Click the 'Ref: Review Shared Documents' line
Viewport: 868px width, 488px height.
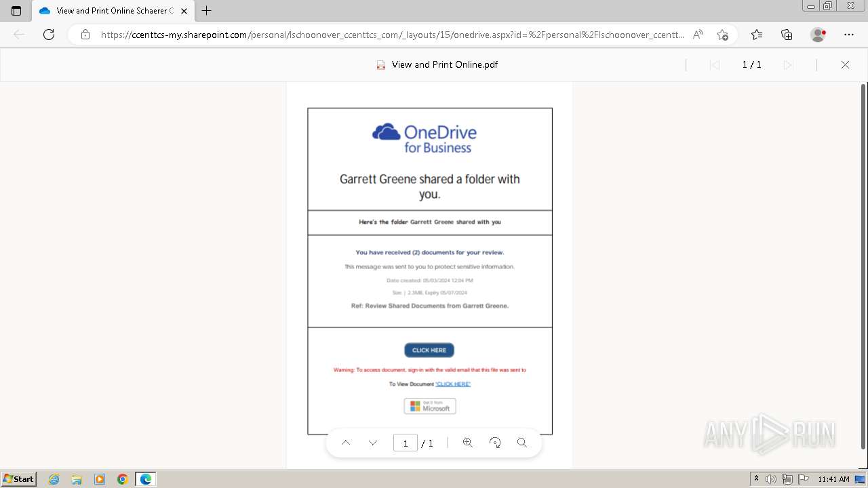(x=430, y=306)
